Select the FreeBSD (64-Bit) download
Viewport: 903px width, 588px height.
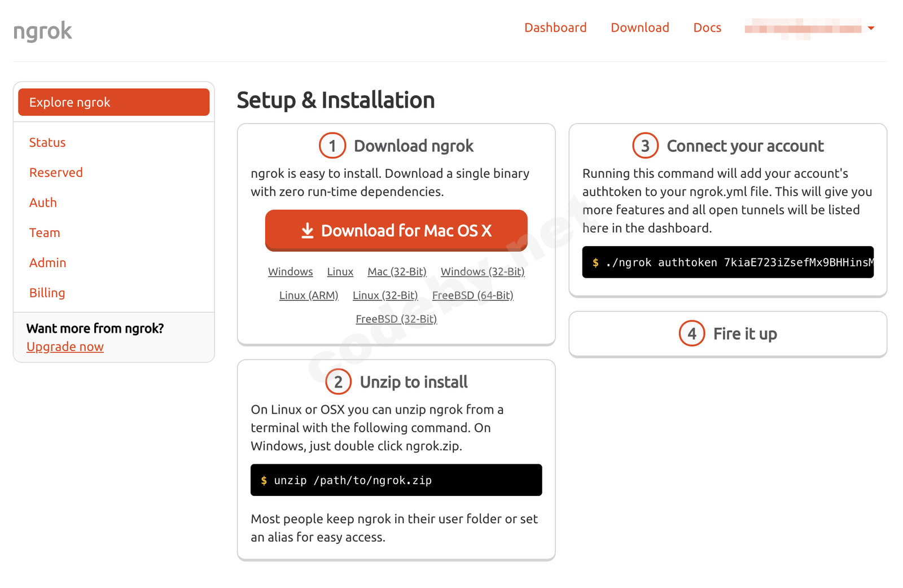[x=472, y=296]
